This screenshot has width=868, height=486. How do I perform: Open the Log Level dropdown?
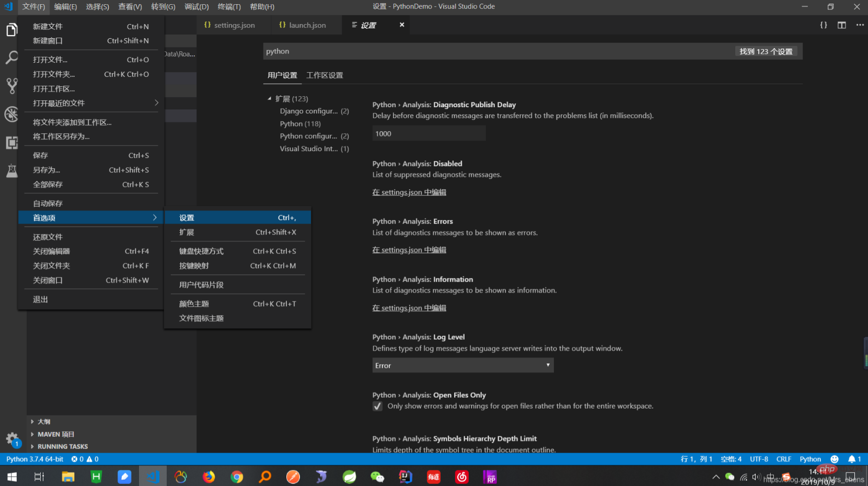pos(462,365)
